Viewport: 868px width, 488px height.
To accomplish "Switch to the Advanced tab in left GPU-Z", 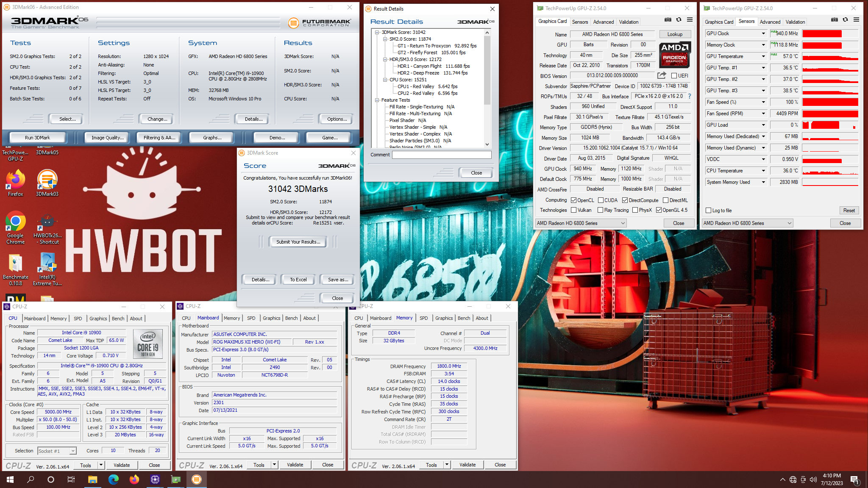I will pos(603,22).
